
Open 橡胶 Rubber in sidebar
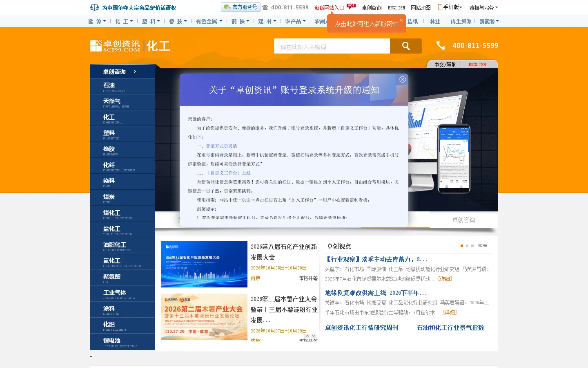pos(122,150)
